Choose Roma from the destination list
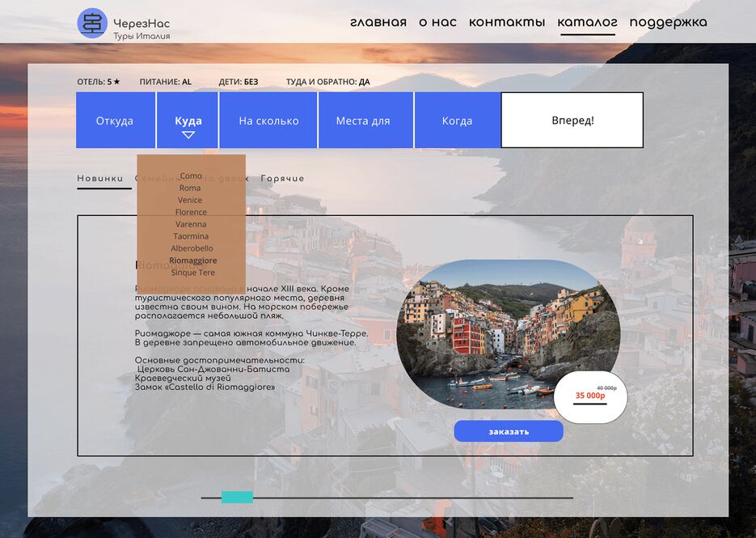Viewport: 756px width, 538px height. [190, 189]
